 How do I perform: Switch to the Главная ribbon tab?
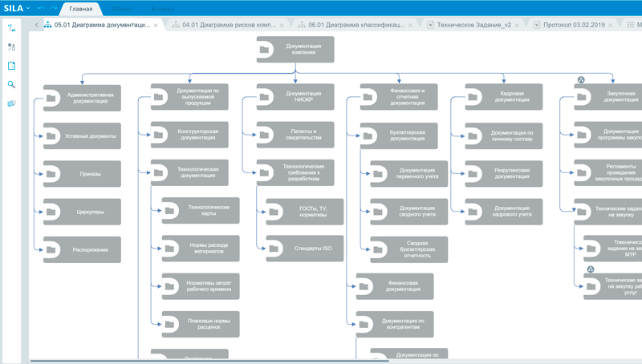click(81, 9)
